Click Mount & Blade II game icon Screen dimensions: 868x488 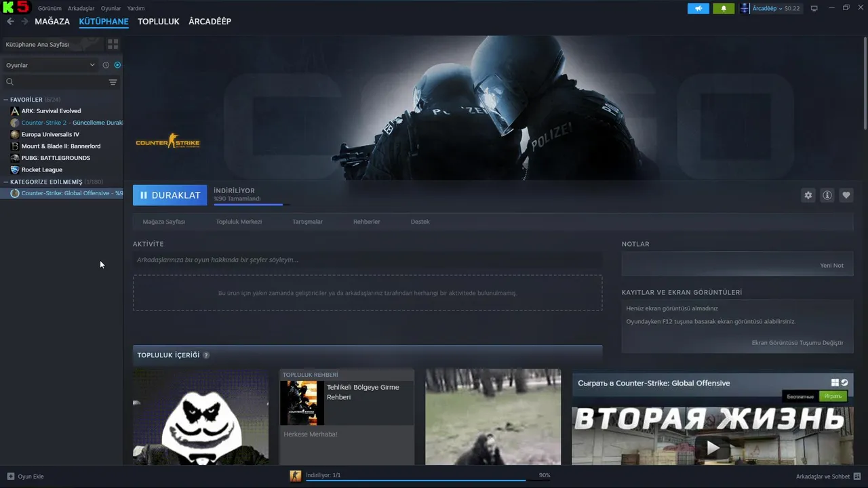(x=15, y=146)
